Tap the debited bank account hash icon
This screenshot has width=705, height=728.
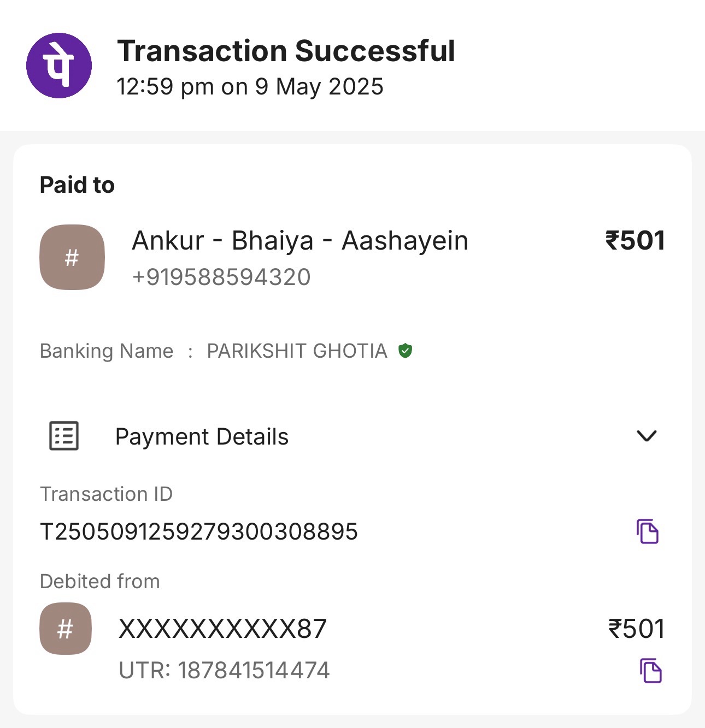pyautogui.click(x=66, y=629)
